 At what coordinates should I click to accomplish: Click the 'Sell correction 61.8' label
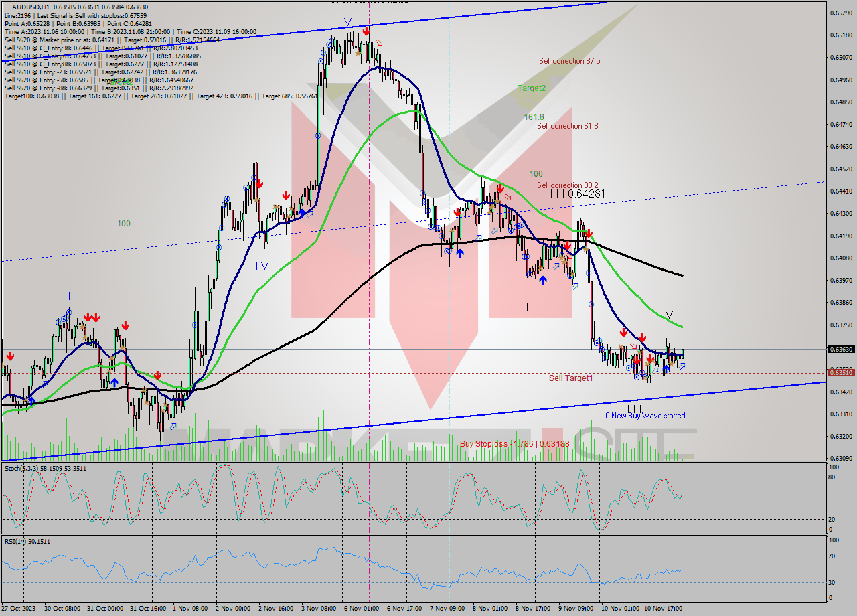(x=568, y=126)
